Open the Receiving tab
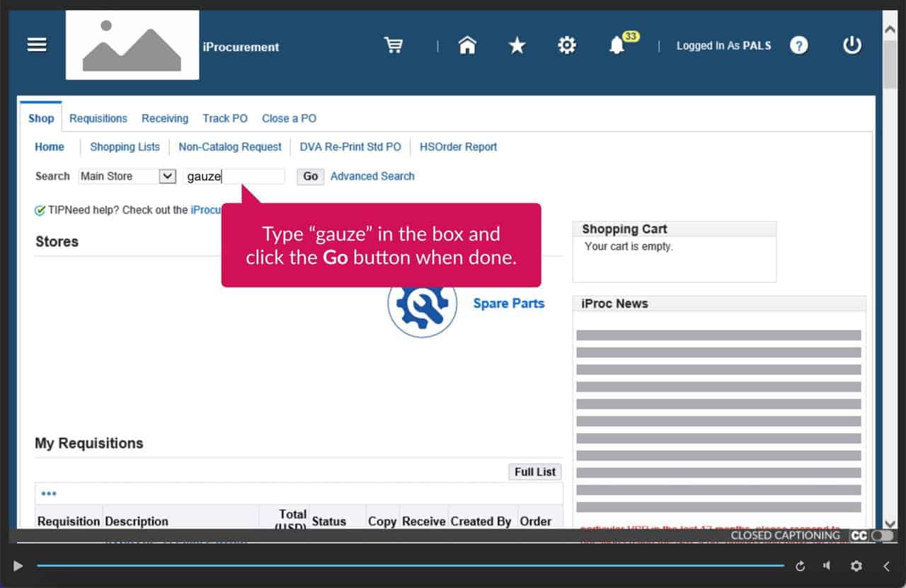This screenshot has width=906, height=588. point(165,118)
